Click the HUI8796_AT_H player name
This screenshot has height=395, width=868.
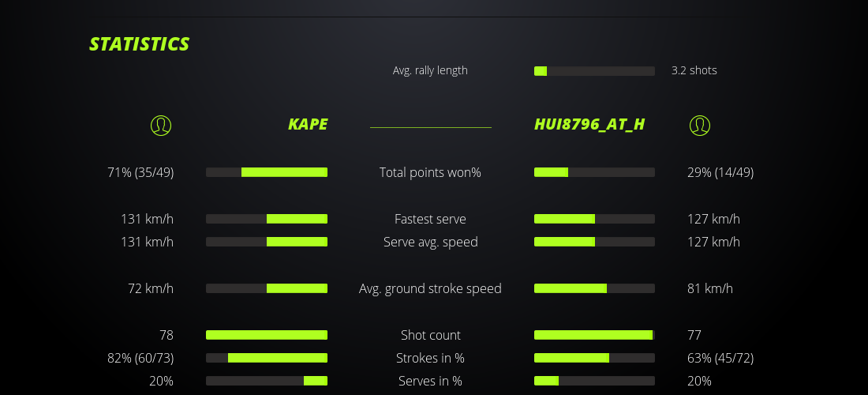coord(589,124)
